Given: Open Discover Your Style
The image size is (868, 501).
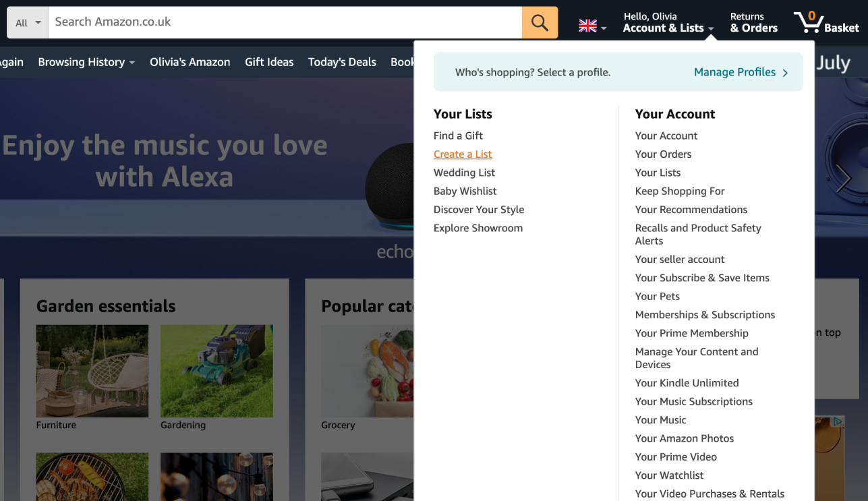Looking at the screenshot, I should 479,210.
